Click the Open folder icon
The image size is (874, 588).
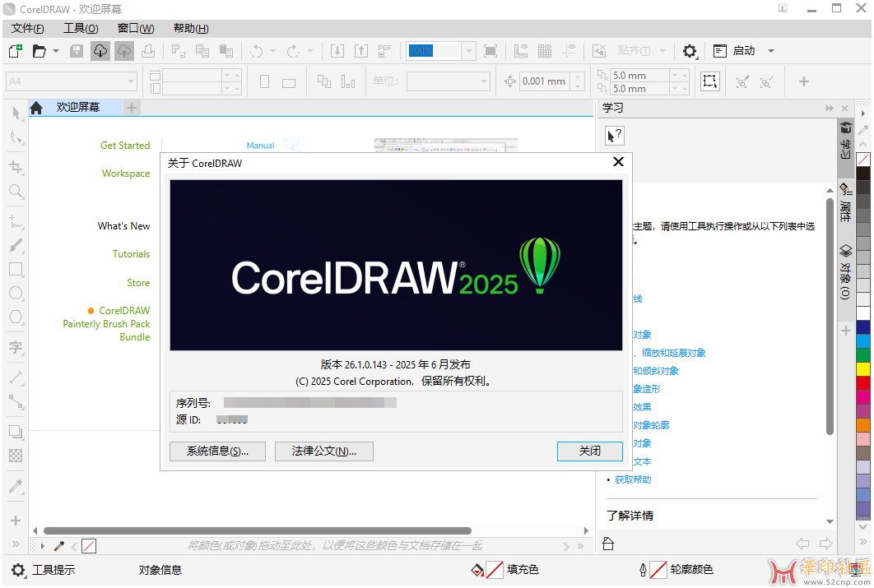pos(39,51)
